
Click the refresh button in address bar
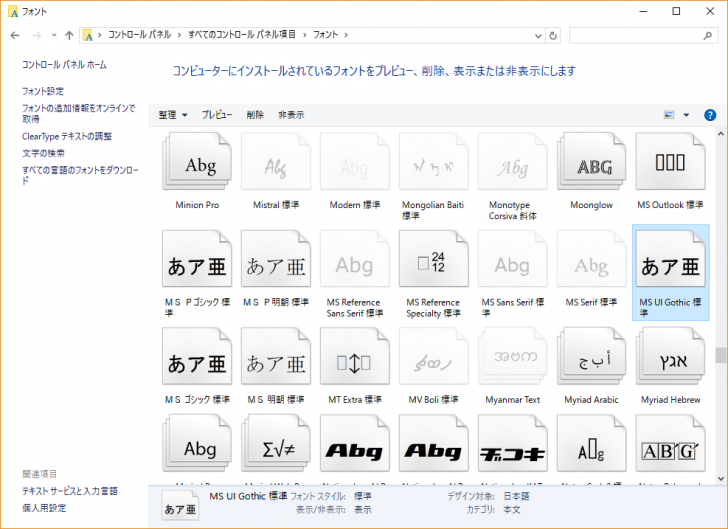(x=553, y=35)
